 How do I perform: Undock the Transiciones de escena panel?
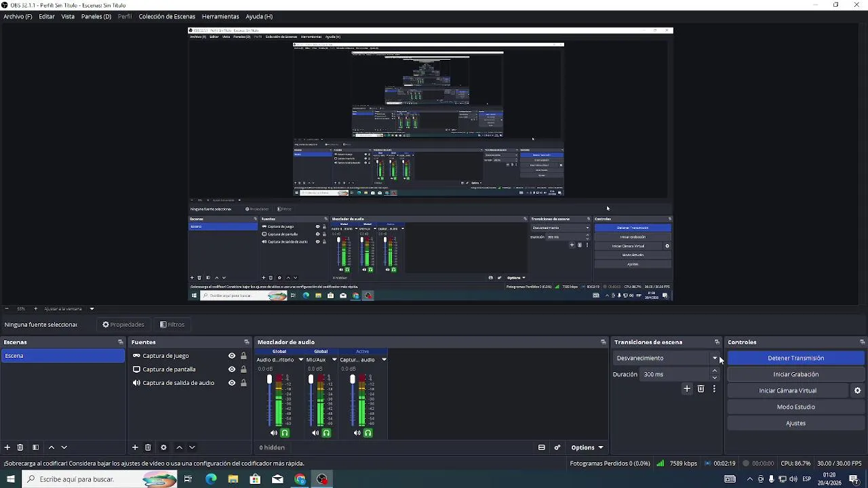pos(717,342)
